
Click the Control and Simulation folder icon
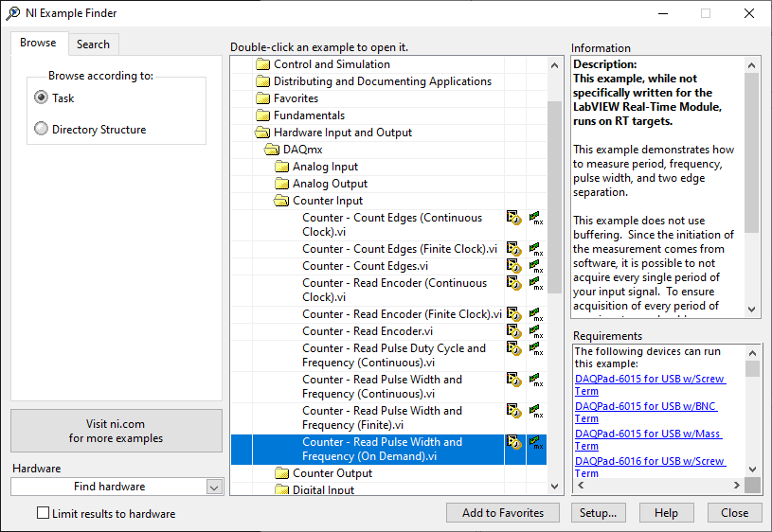[x=263, y=64]
